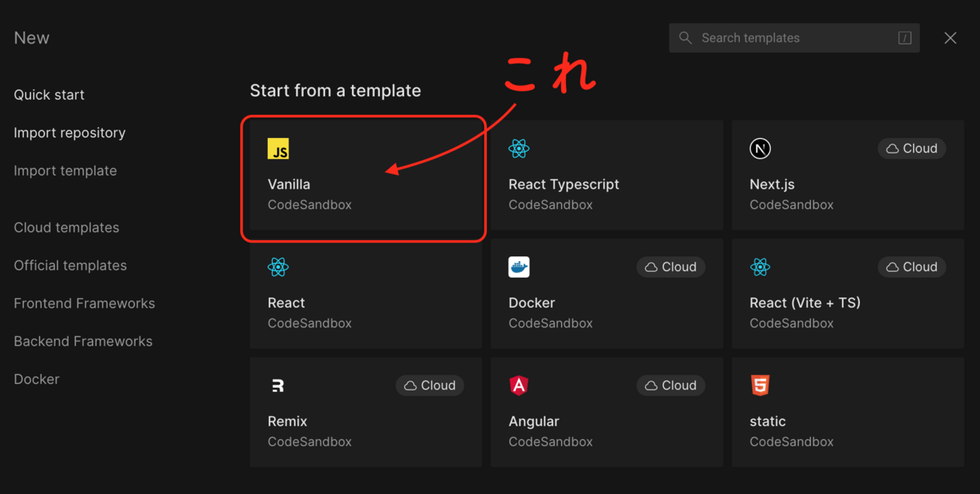This screenshot has height=494, width=980.
Task: Open the Quick start section
Action: (x=48, y=94)
